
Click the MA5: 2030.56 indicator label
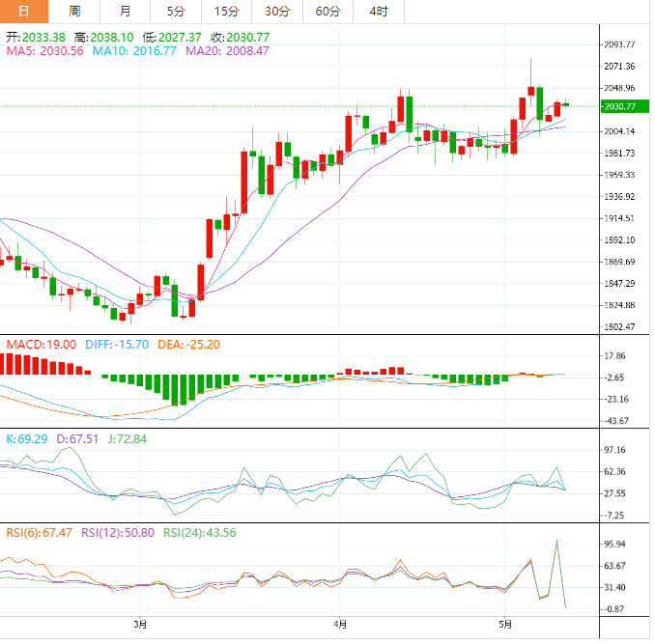46,51
